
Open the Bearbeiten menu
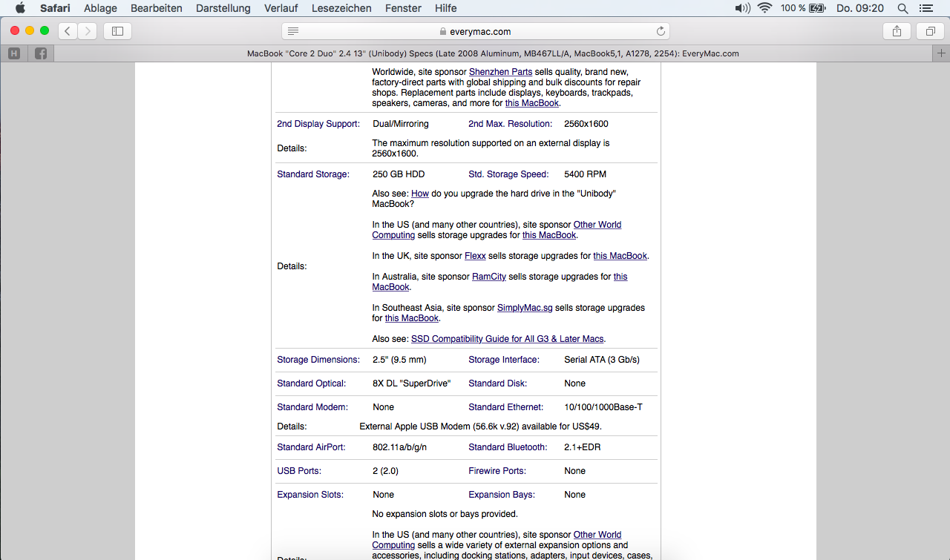(x=157, y=8)
